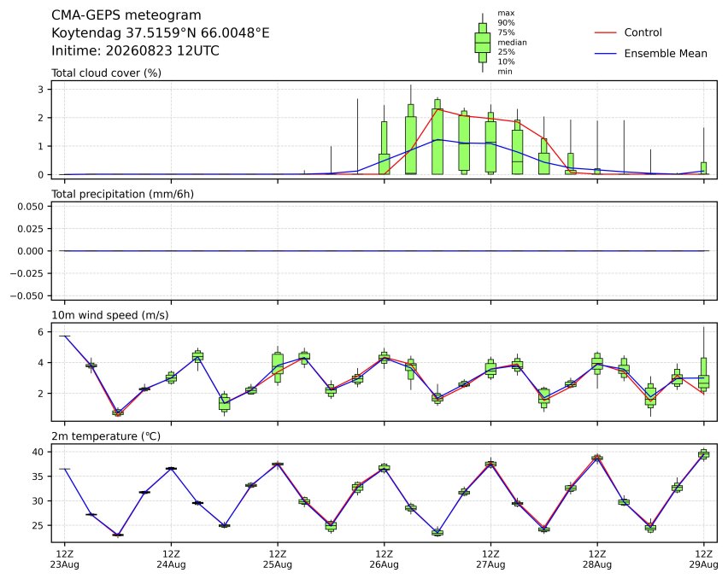Click the 40 temperature axis label
This screenshot has height=579, width=728.
point(38,452)
